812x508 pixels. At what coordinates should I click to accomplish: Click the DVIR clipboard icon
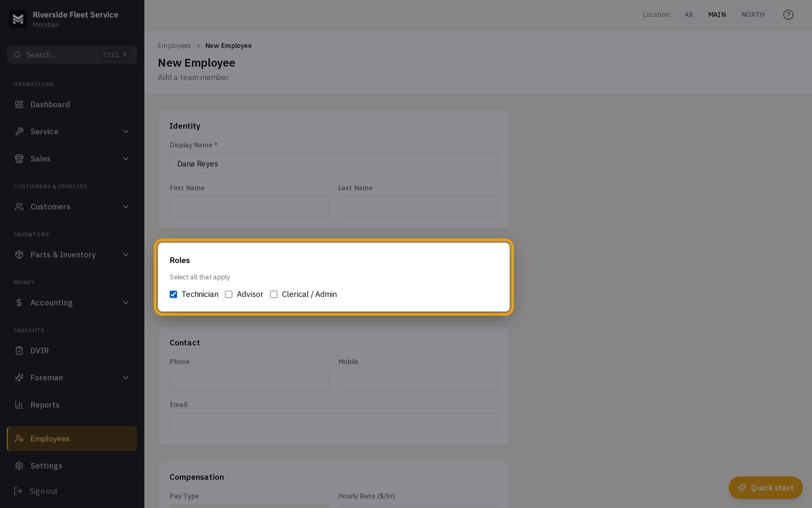(19, 351)
